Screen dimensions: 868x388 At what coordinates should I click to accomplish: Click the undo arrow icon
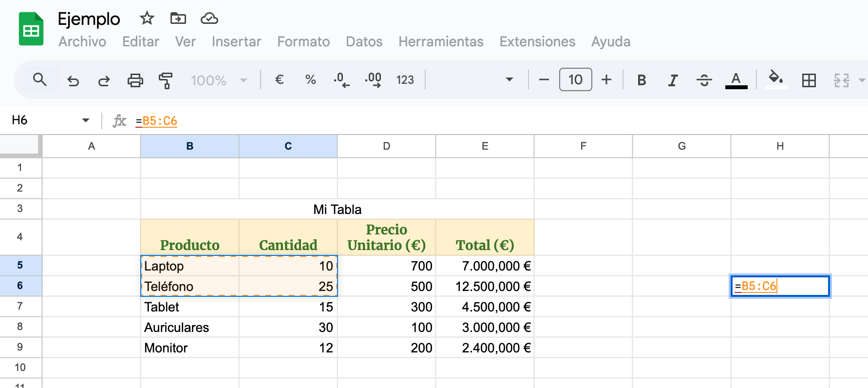73,80
